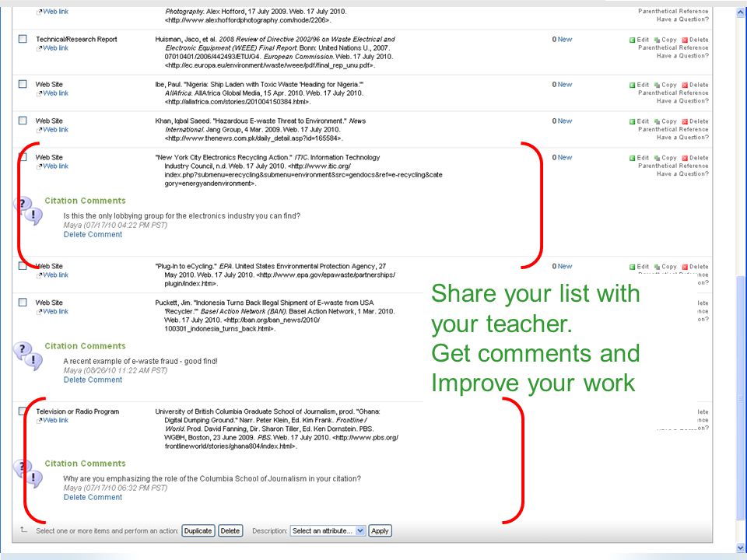This screenshot has width=747, height=560.
Task: Delete Comment about Columbia School of Journalism
Action: (x=93, y=497)
